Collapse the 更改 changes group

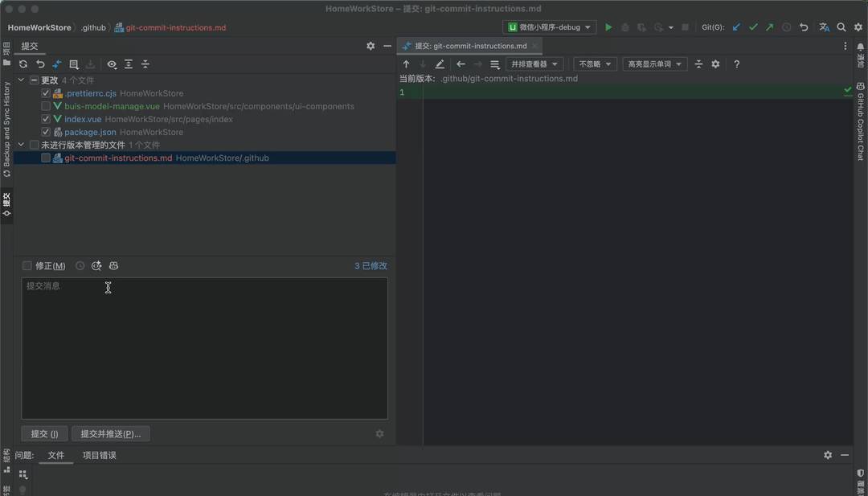pos(20,80)
